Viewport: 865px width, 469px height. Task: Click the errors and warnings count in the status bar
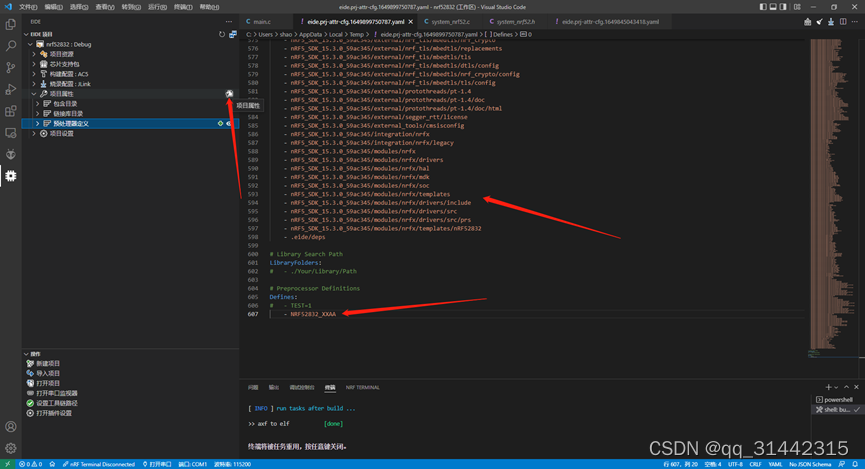[30, 464]
